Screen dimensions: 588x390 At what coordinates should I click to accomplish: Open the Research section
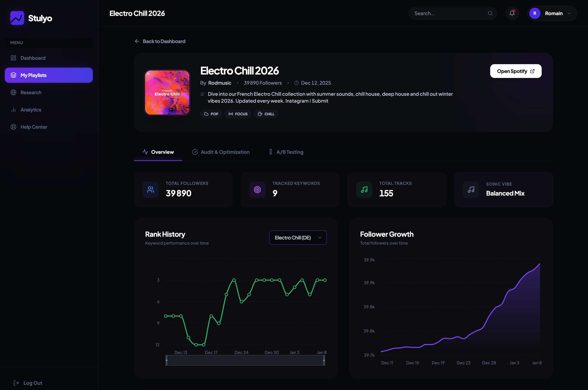pyautogui.click(x=31, y=92)
